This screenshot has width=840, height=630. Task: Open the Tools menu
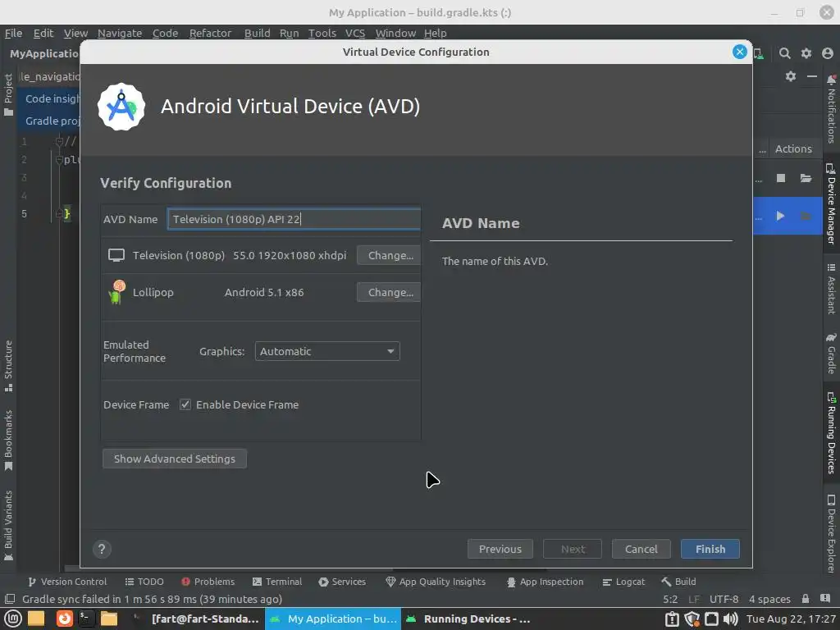click(322, 33)
